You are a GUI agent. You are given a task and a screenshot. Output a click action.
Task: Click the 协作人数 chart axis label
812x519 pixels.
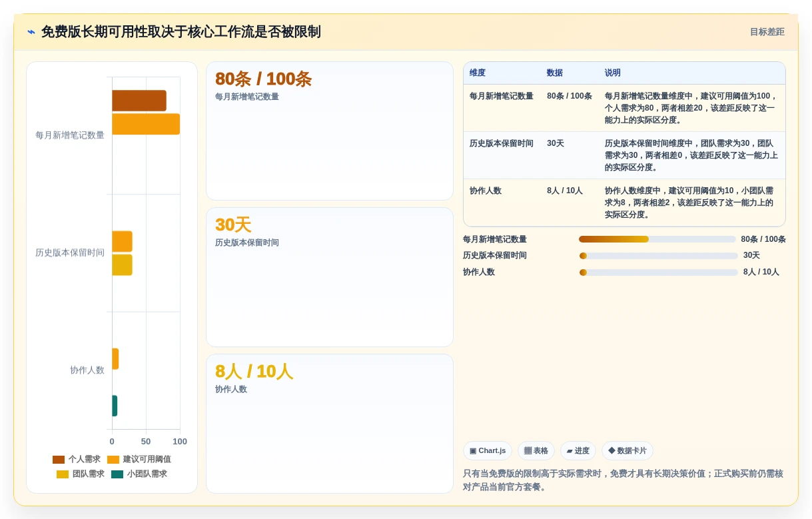click(87, 370)
